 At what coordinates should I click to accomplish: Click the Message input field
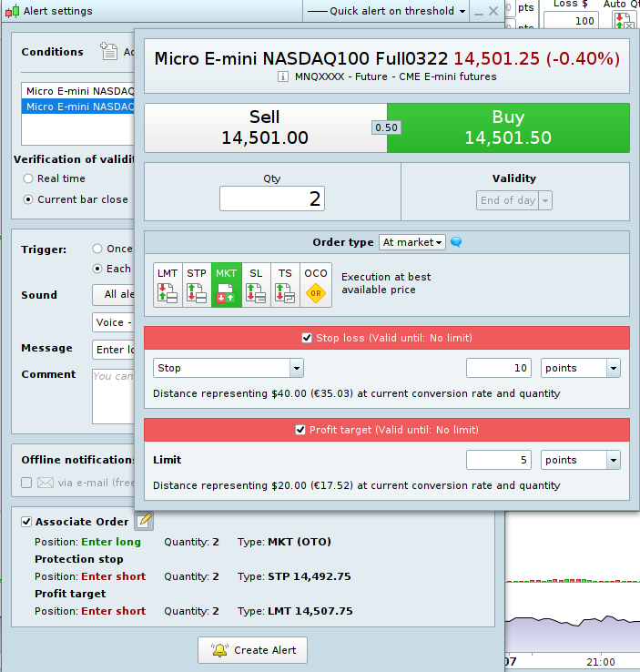114,350
